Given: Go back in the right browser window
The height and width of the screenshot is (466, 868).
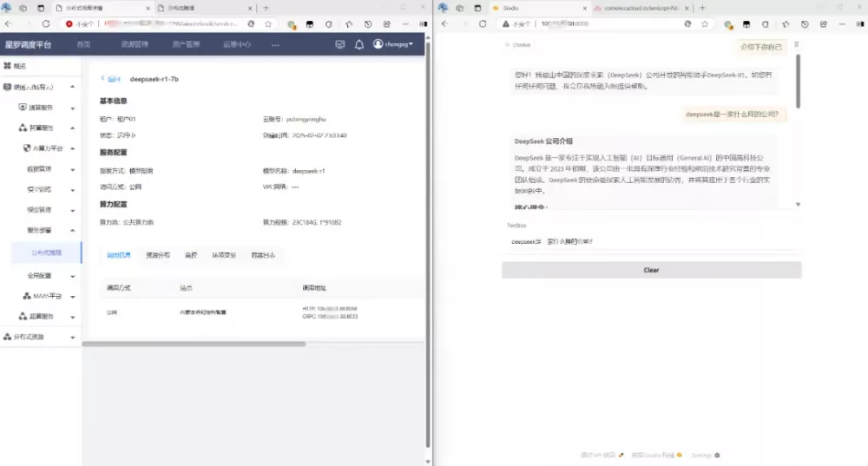Looking at the screenshot, I should pyautogui.click(x=445, y=23).
